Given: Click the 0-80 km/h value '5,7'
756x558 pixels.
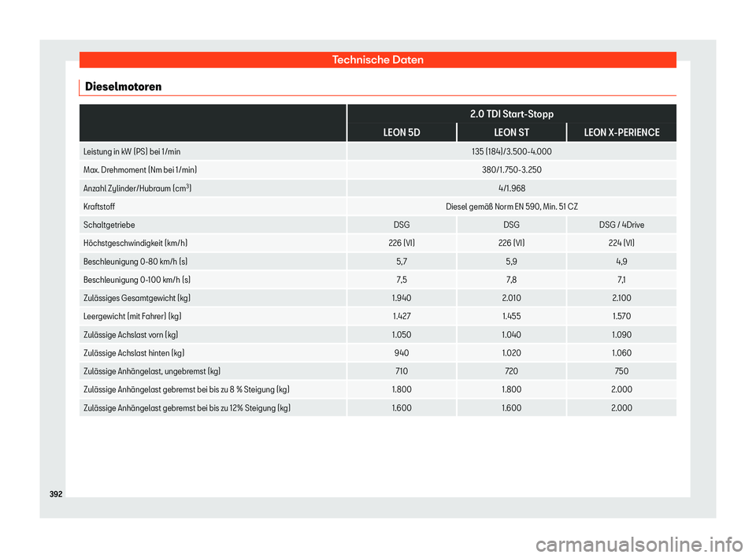Looking at the screenshot, I should (x=402, y=262).
